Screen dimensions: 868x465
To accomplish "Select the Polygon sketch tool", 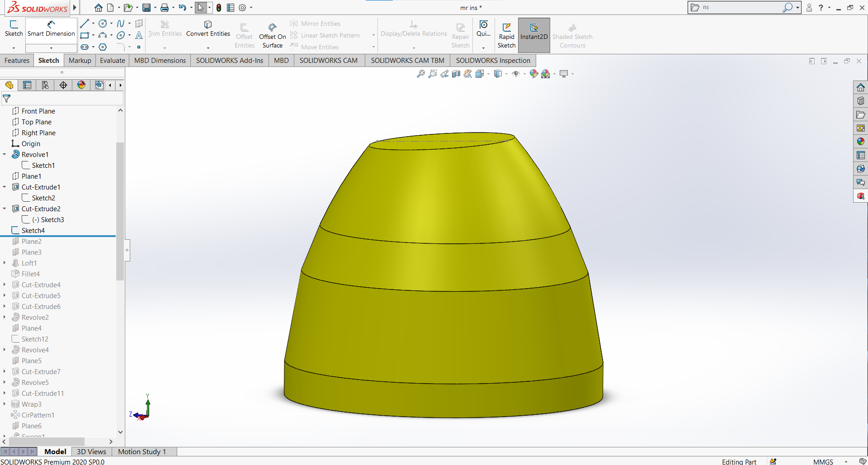I will point(102,47).
